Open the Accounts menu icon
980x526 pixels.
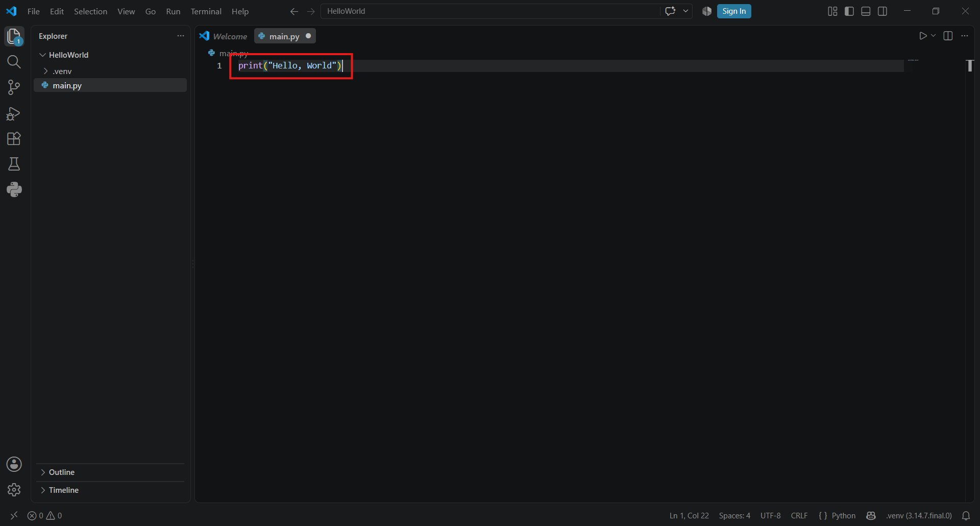(14, 464)
